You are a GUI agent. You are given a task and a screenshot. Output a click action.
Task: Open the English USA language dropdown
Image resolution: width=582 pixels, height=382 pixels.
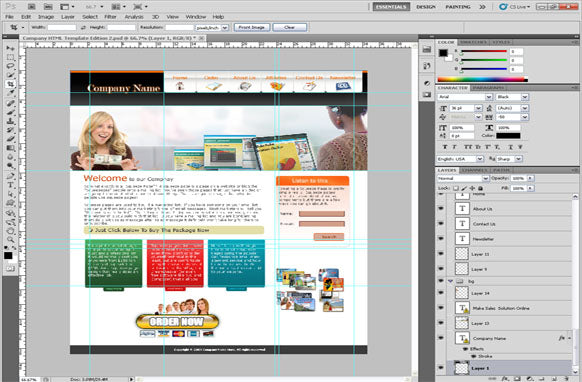tap(480, 159)
